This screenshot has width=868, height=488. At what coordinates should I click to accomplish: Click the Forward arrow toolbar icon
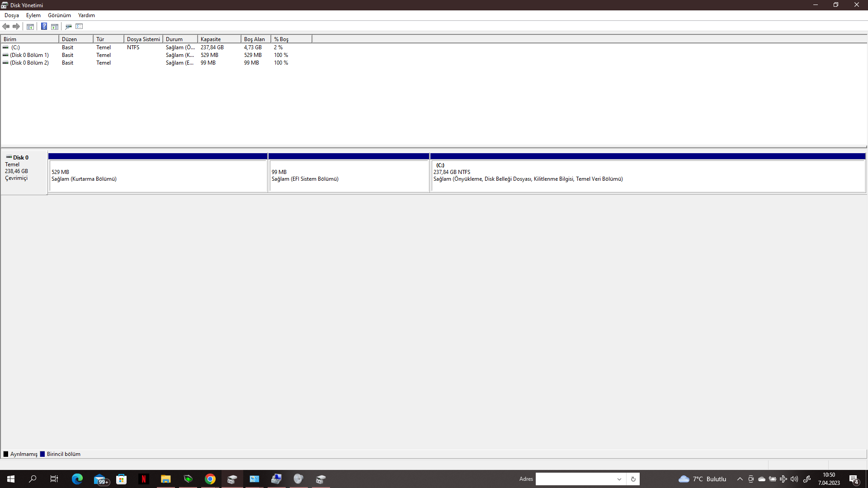[x=16, y=26]
